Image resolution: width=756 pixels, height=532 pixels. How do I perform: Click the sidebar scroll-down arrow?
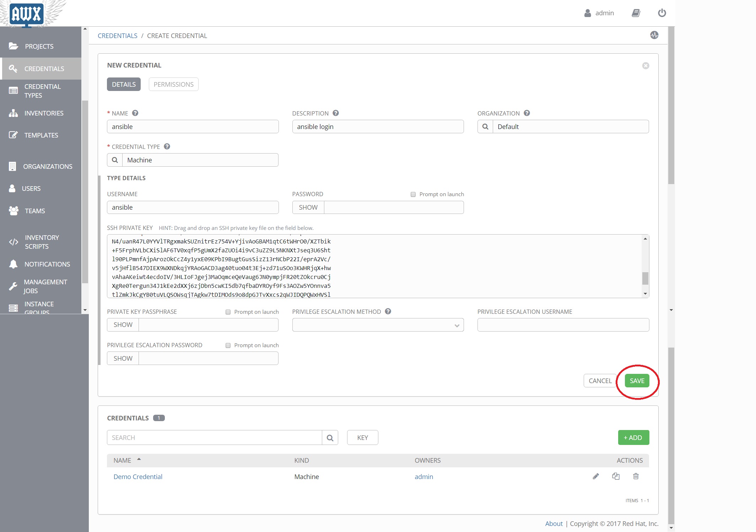coord(85,310)
